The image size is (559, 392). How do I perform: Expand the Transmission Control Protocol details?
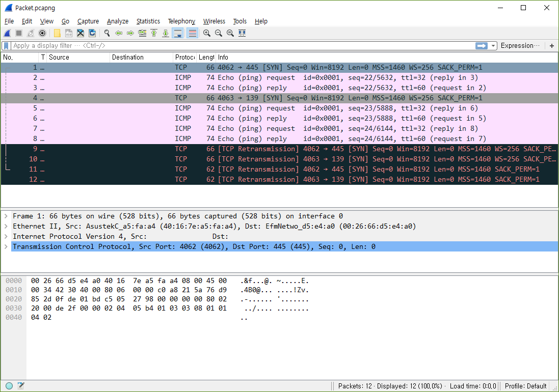pos(6,246)
